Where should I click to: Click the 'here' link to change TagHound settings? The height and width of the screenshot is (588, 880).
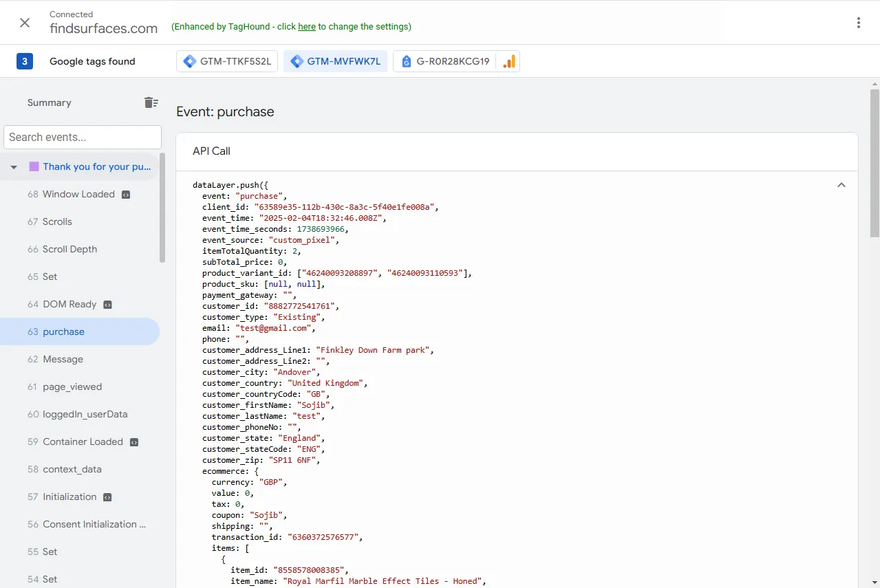pos(307,27)
